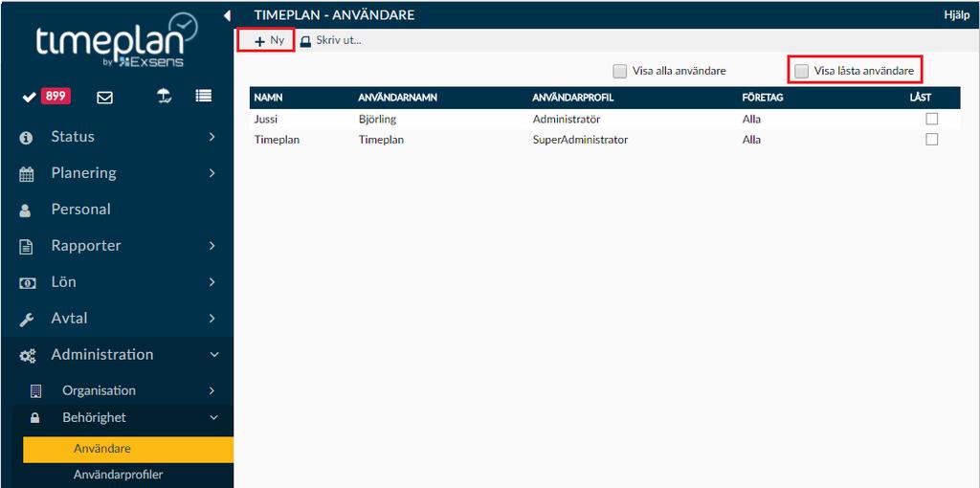Click the Personal person icon
The image size is (980, 488).
[x=26, y=211]
